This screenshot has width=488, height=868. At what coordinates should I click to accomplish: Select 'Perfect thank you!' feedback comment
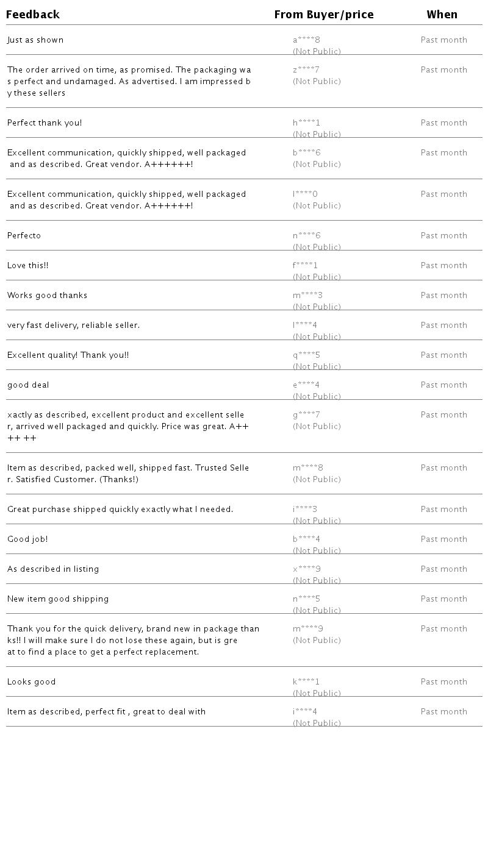tap(45, 123)
